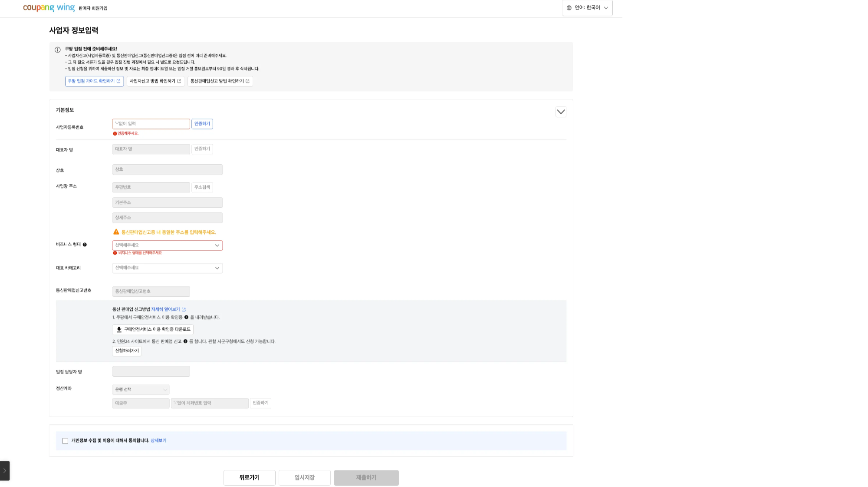Collapse the 기본정보 section chevron
This screenshot has height=487, width=868.
point(561,112)
